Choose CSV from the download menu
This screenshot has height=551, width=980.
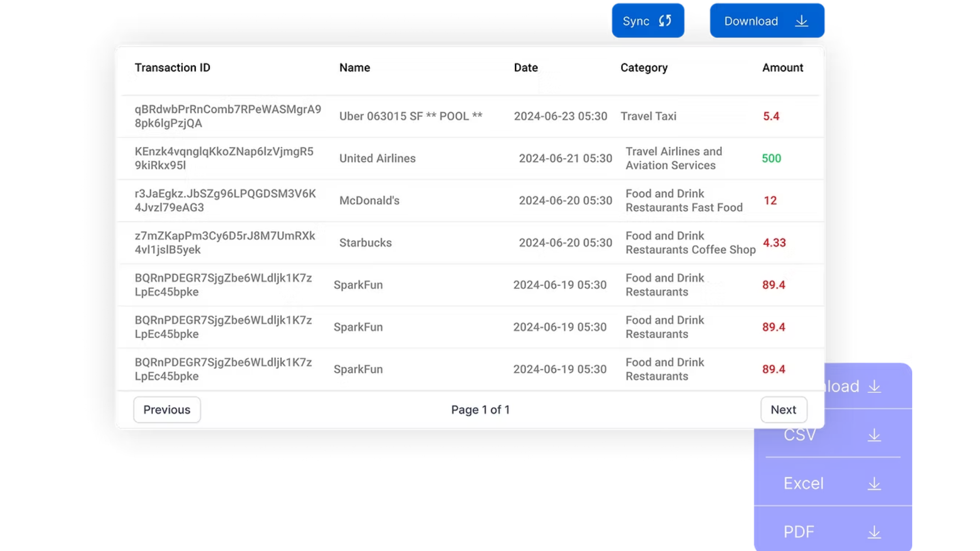(x=800, y=435)
